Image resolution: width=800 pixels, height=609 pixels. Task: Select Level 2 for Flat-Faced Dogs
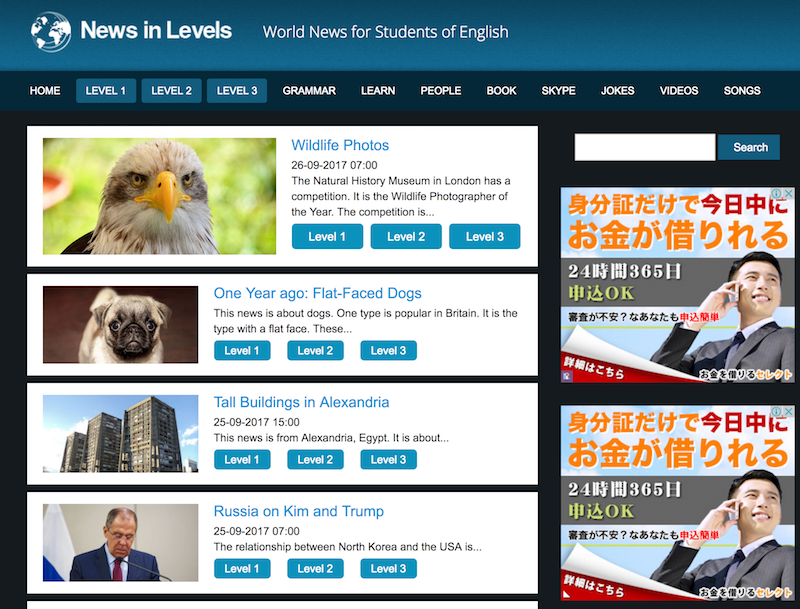click(x=315, y=350)
